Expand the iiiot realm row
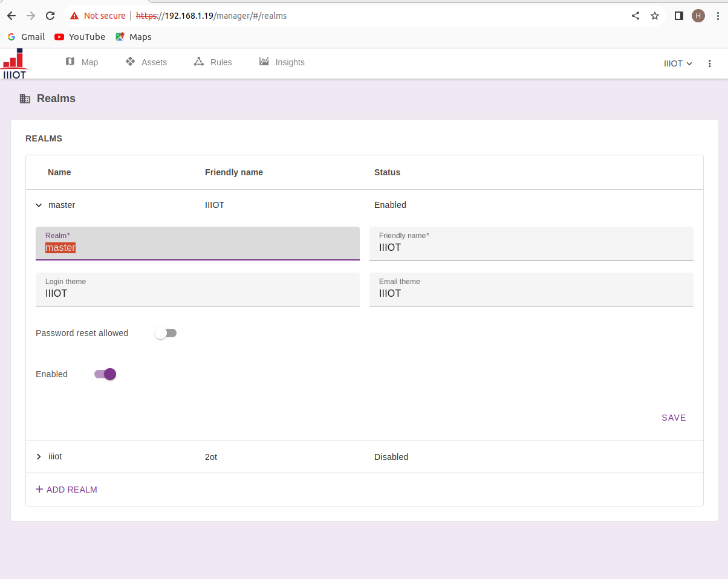The image size is (728, 579). [x=39, y=457]
